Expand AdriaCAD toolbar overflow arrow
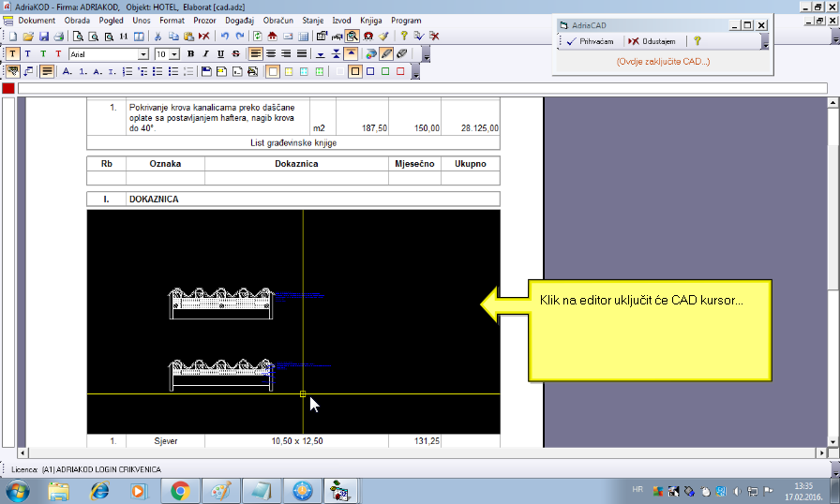840x504 pixels. coord(765,42)
